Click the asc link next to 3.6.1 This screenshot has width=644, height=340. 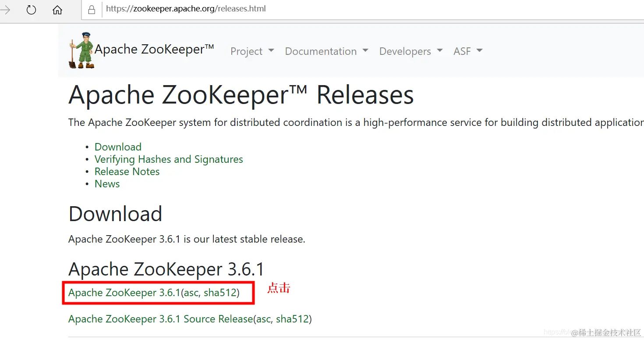192,293
